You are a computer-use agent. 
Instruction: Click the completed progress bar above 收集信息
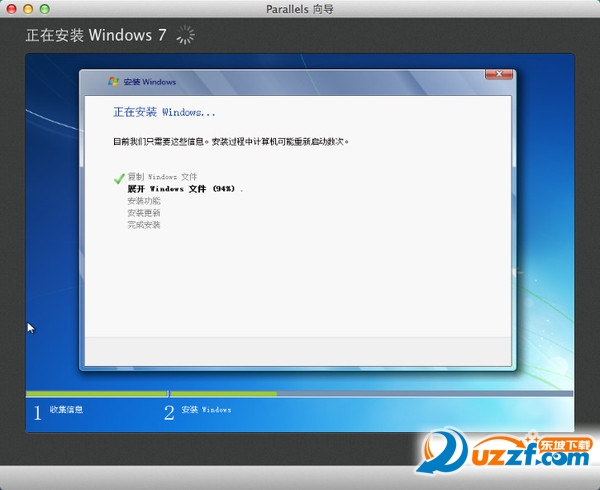[96, 394]
